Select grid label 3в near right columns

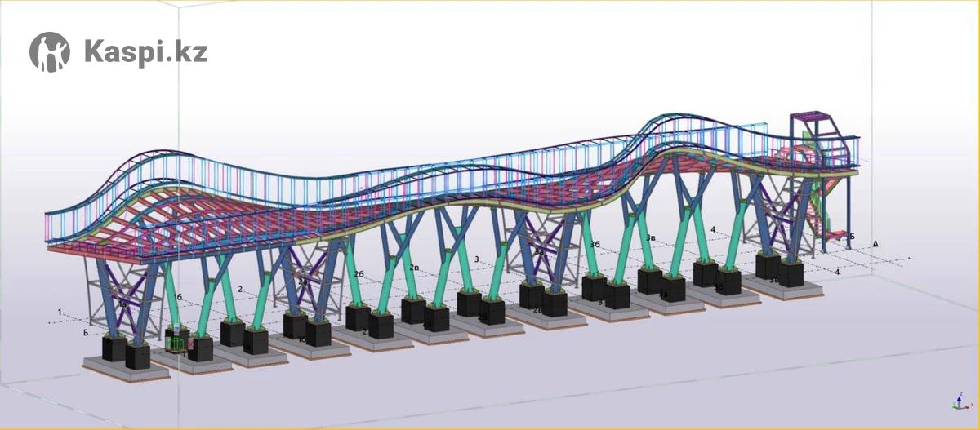pos(652,237)
